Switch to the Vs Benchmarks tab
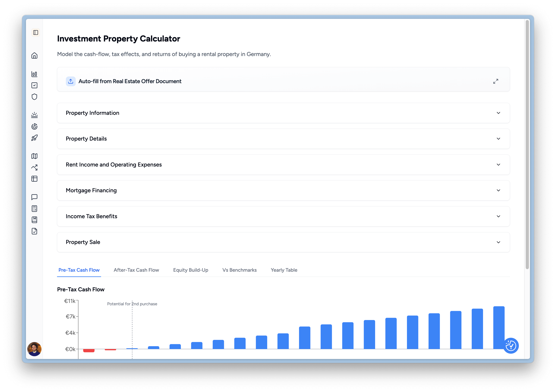Image resolution: width=556 pixels, height=392 pixels. pyautogui.click(x=239, y=270)
